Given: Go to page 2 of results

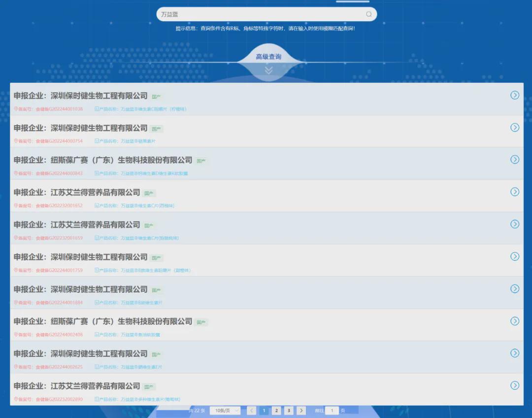Looking at the screenshot, I should tap(276, 411).
